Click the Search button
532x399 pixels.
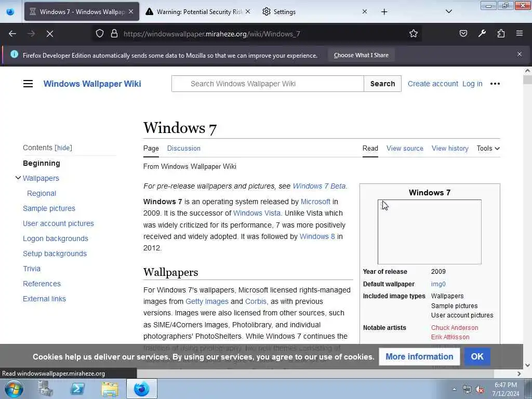[382, 84]
